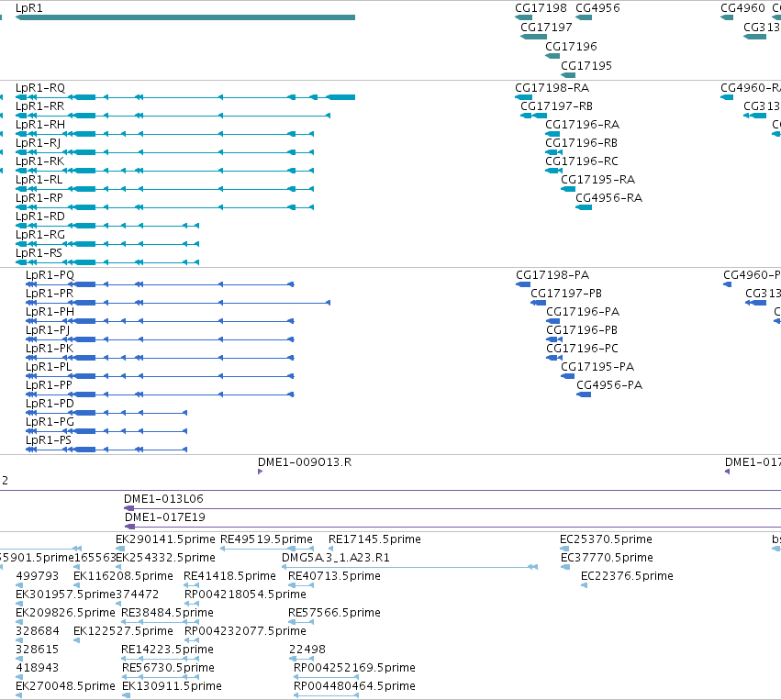The height and width of the screenshot is (700, 781).
Task: Select the CG17196-RC transcript
Action: click(554, 171)
